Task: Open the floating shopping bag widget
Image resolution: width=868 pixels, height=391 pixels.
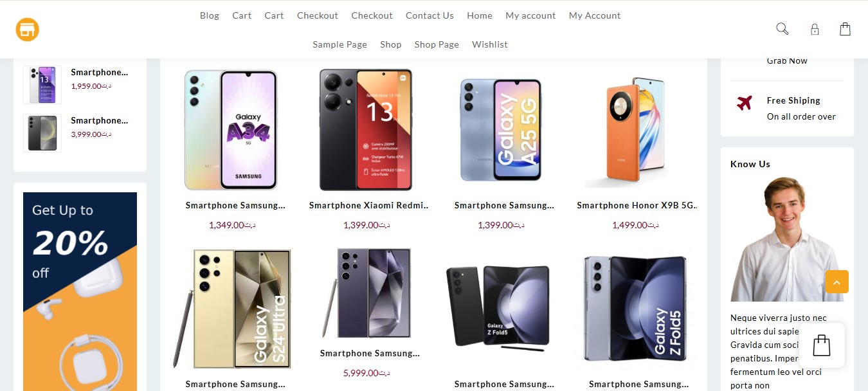Action: 822,345
